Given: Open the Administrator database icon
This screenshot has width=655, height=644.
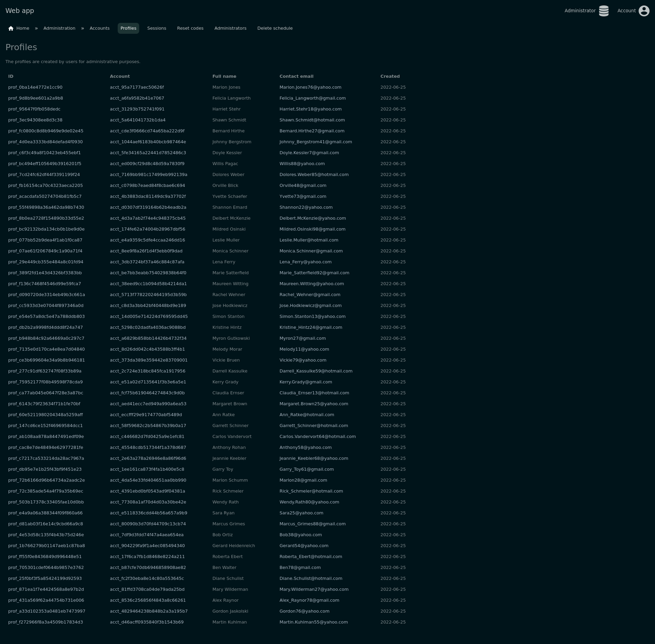Looking at the screenshot, I should point(603,11).
